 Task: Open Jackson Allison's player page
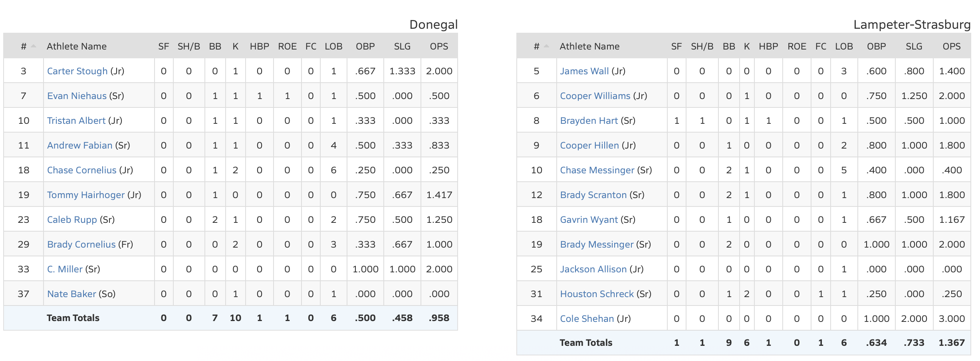[593, 269]
